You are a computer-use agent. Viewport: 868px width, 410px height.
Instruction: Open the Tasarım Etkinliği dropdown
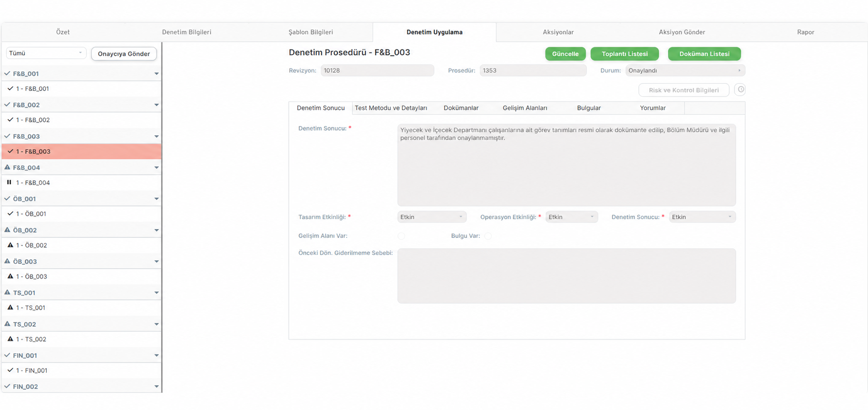(x=432, y=217)
